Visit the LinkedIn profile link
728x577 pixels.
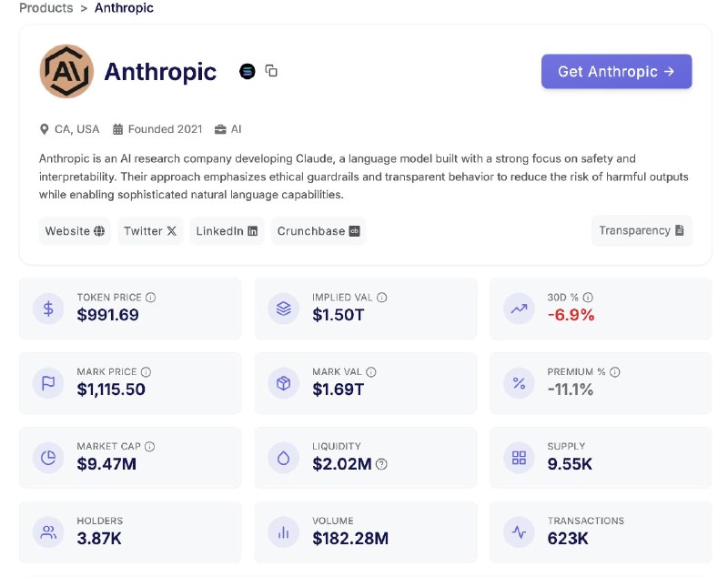(227, 230)
